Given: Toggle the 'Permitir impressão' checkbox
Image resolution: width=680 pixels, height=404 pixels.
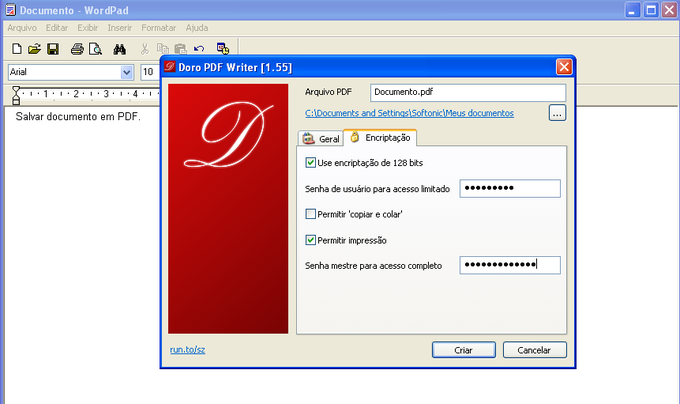Looking at the screenshot, I should point(311,240).
